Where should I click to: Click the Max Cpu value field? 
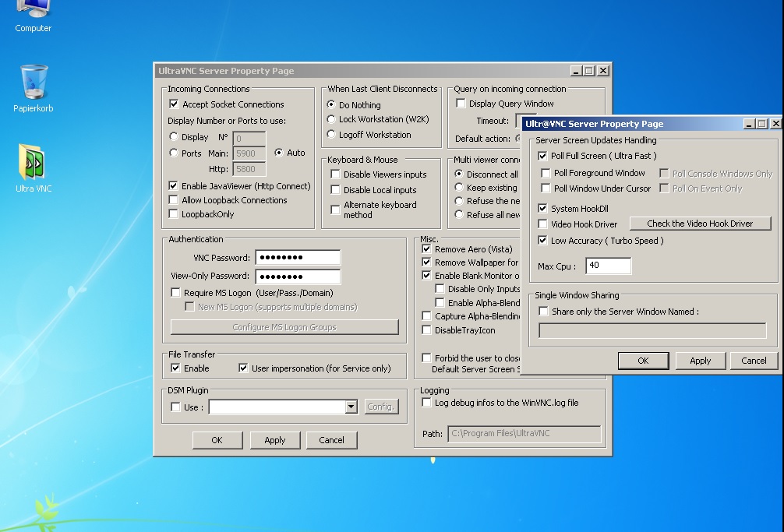pos(609,266)
